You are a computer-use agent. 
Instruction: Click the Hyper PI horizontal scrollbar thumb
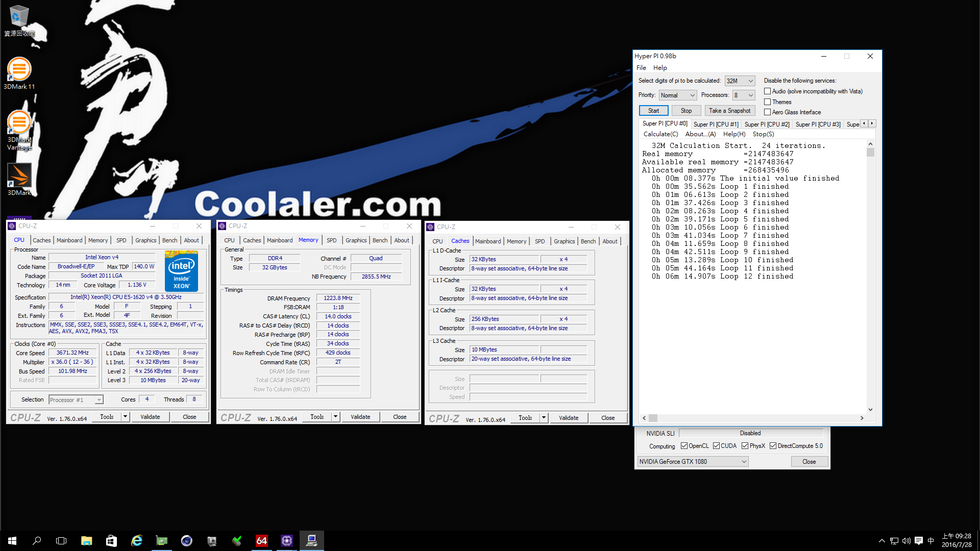tap(653, 418)
